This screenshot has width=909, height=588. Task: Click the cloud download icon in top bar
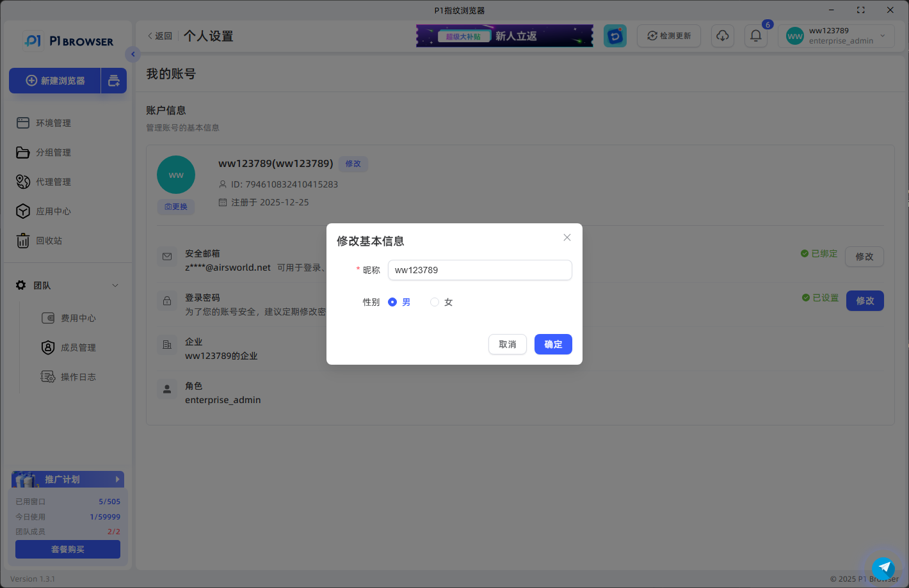723,36
